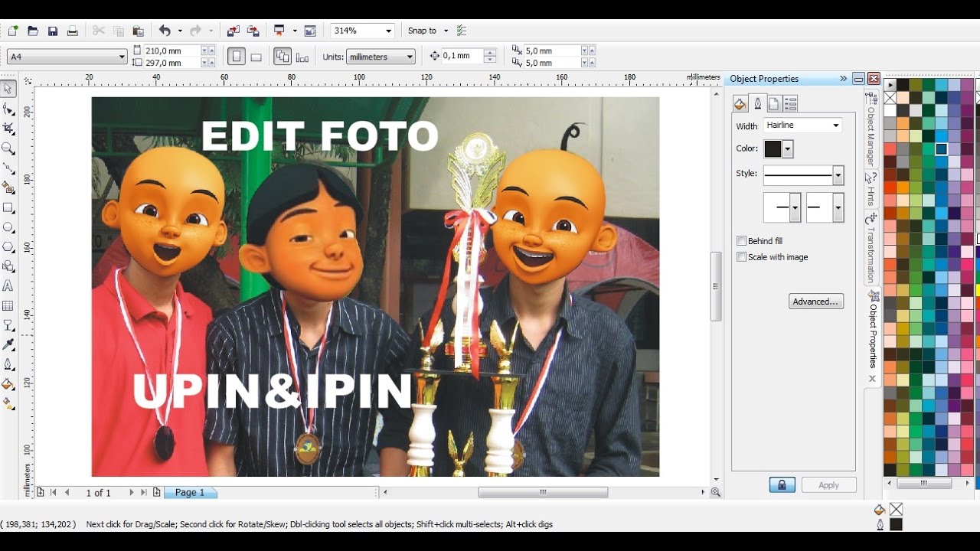Select the Zoom magnifier tool

8,148
